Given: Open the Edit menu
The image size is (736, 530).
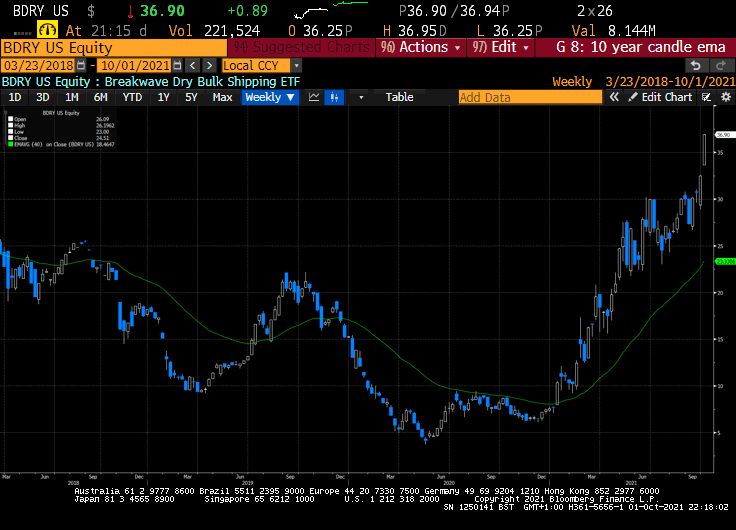Looking at the screenshot, I should (501, 47).
